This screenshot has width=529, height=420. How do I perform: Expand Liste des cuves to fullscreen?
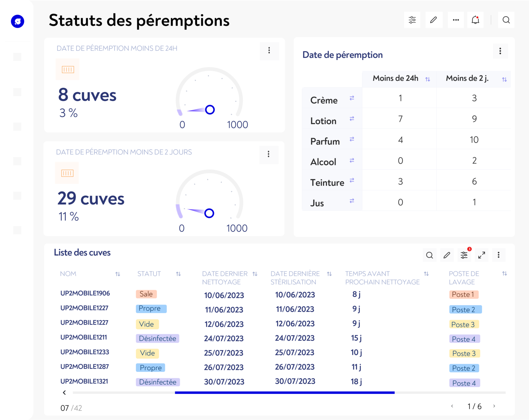(x=481, y=255)
